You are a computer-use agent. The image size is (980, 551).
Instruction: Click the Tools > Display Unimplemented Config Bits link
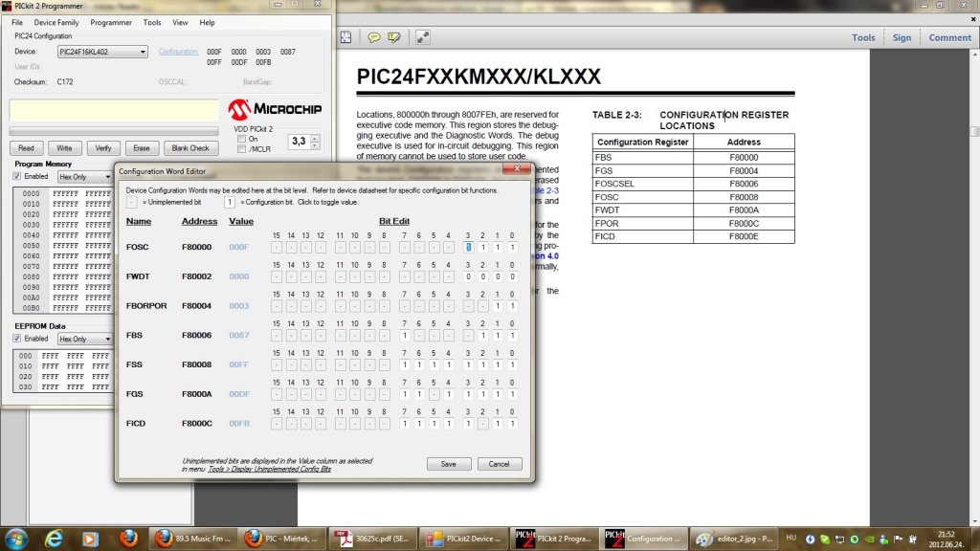pos(269,469)
